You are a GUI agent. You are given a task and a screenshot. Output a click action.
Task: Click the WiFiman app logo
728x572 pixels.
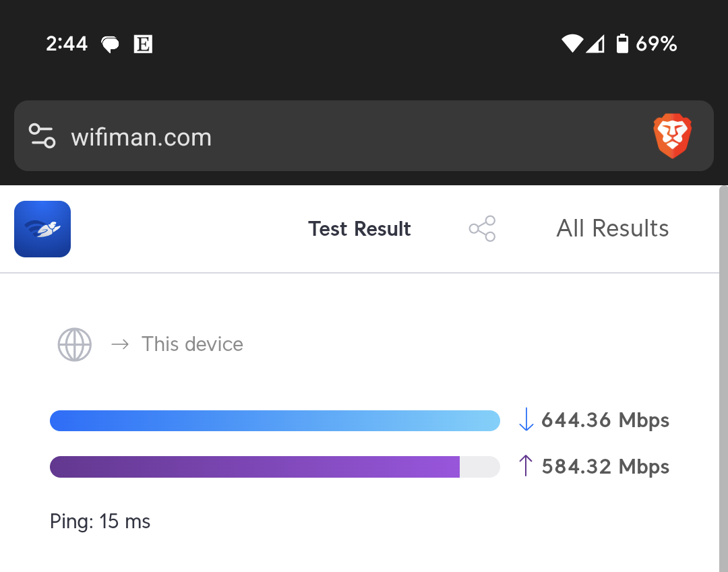[x=42, y=228]
